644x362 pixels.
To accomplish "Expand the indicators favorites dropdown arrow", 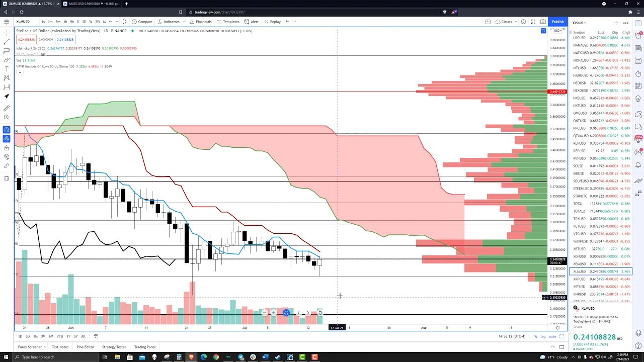I will tap(184, 22).
